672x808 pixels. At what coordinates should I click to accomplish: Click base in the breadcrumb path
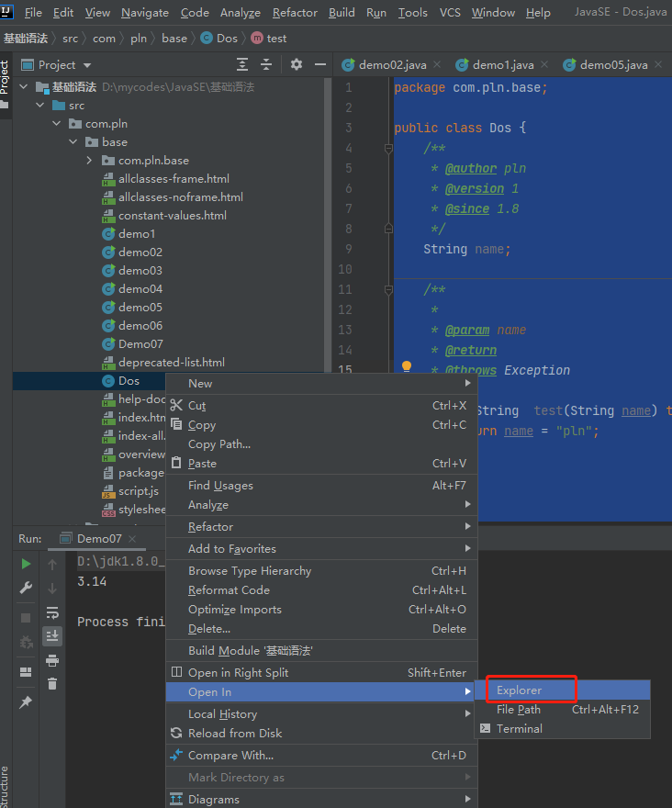[x=174, y=39]
